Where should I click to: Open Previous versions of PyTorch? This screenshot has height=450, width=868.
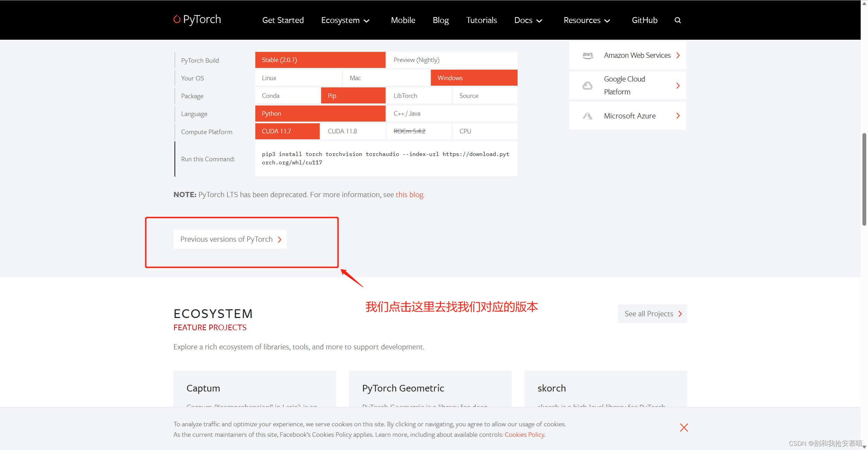click(230, 239)
